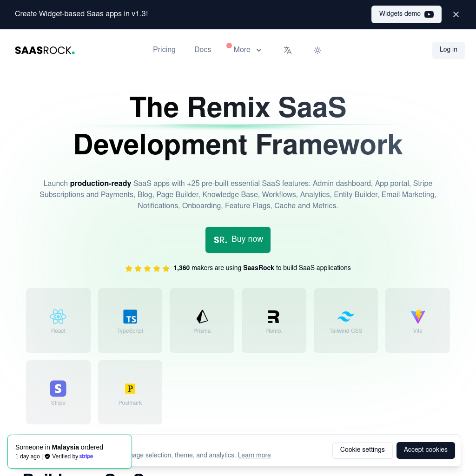
Task: Click the SaasRock logo
Action: [45, 50]
